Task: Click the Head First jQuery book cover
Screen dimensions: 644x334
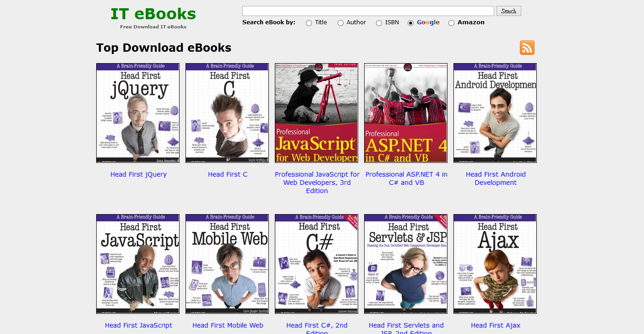Action: click(138, 113)
